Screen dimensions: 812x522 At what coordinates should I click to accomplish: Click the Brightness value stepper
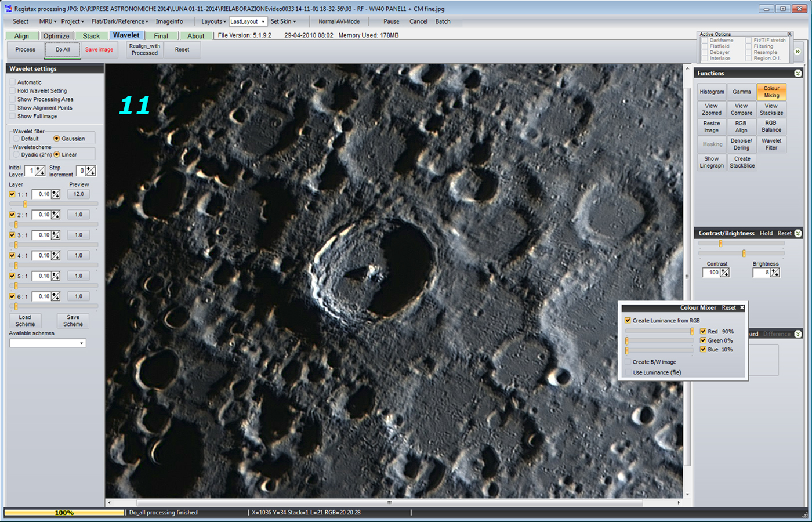pos(775,273)
